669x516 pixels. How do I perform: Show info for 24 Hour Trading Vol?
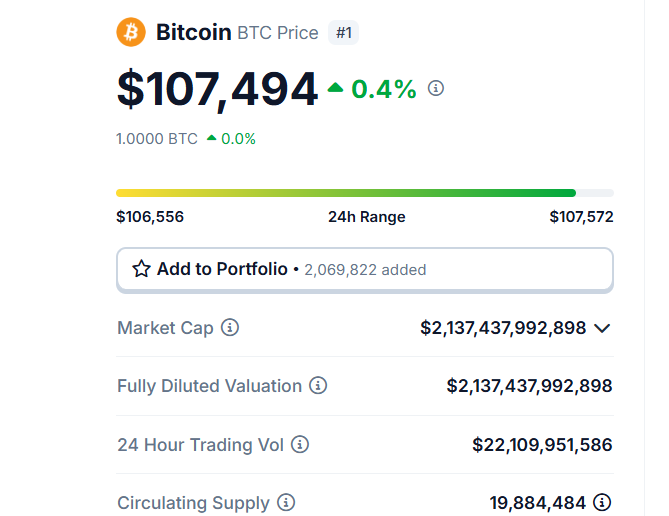point(300,444)
